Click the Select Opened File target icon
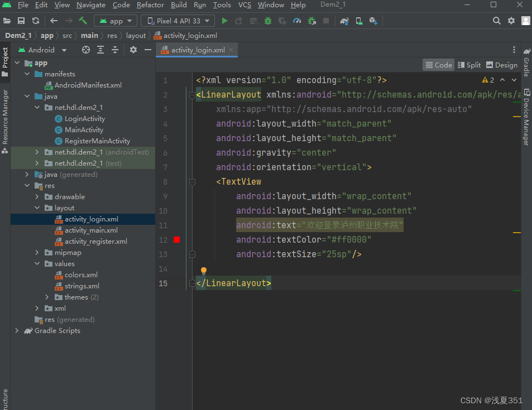The image size is (532, 410). (86, 50)
